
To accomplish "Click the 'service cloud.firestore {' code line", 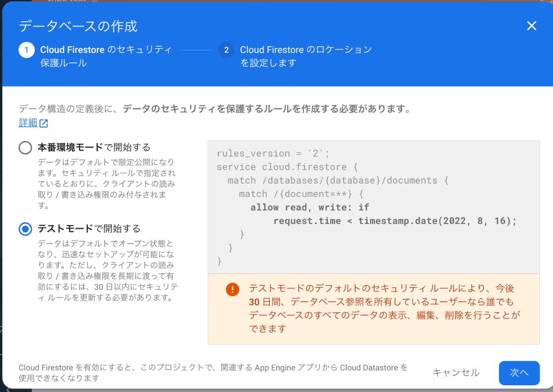I will (287, 167).
